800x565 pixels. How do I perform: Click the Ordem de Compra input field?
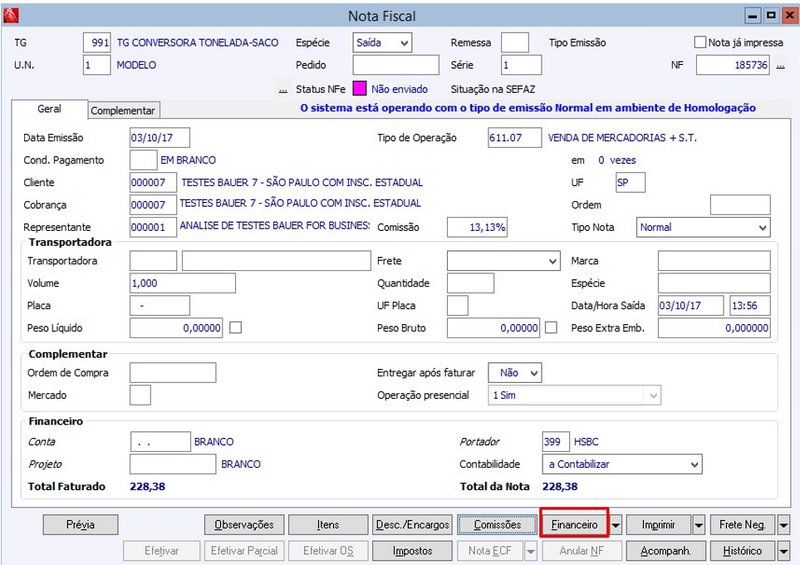coord(173,373)
